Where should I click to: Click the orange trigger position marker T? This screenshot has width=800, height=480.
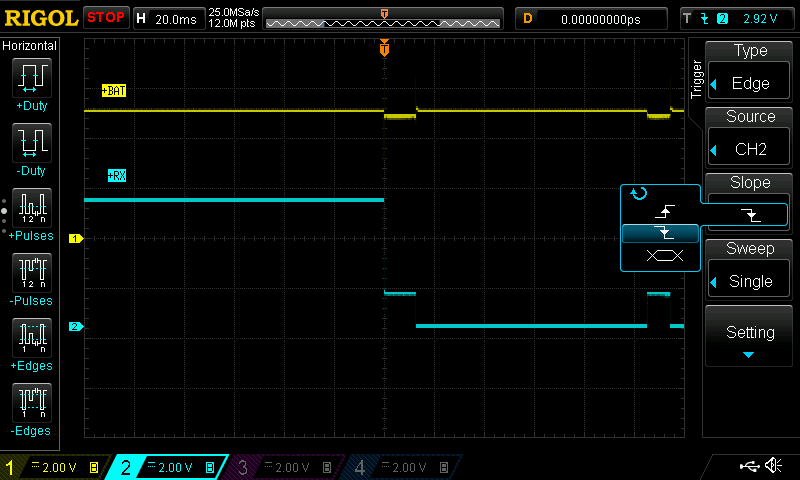384,48
